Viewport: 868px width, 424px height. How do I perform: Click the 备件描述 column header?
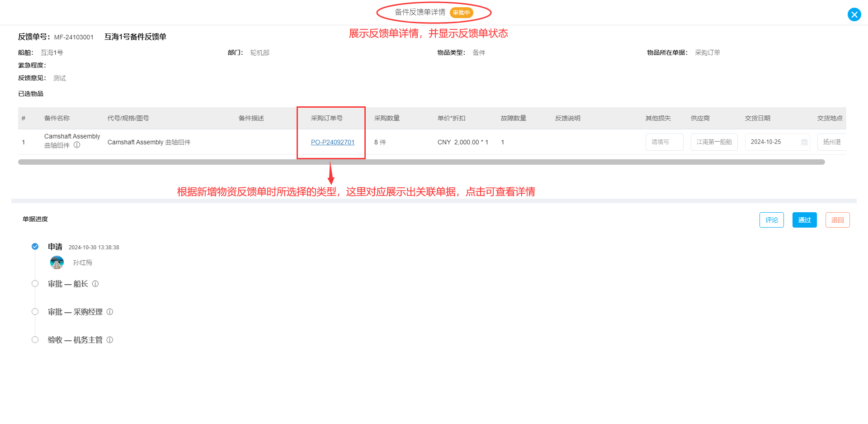251,118
